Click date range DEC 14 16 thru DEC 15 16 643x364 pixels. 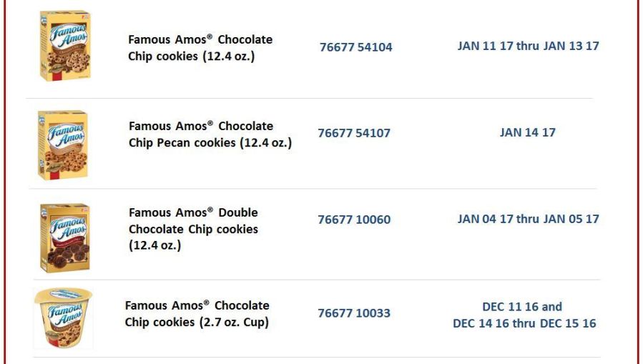click(524, 323)
